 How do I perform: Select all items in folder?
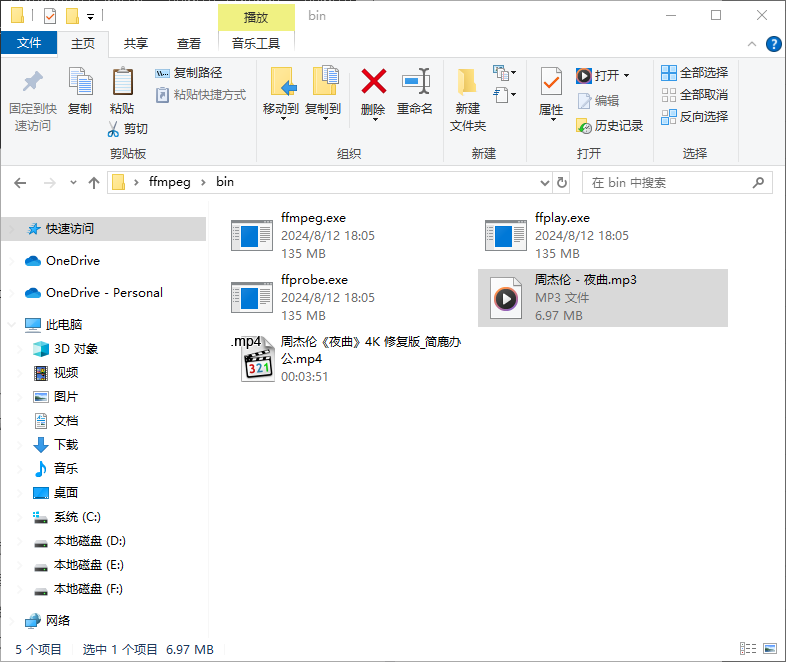[x=694, y=73]
